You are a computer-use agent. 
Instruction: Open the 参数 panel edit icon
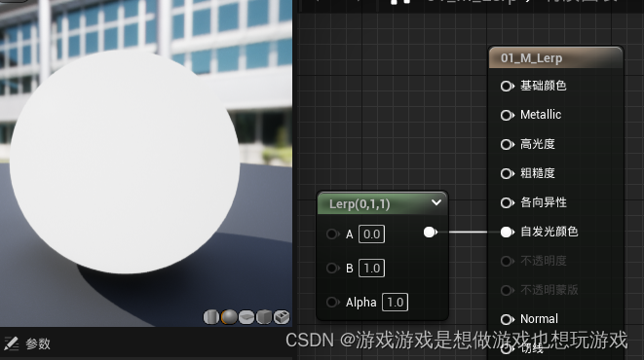pyautogui.click(x=11, y=343)
